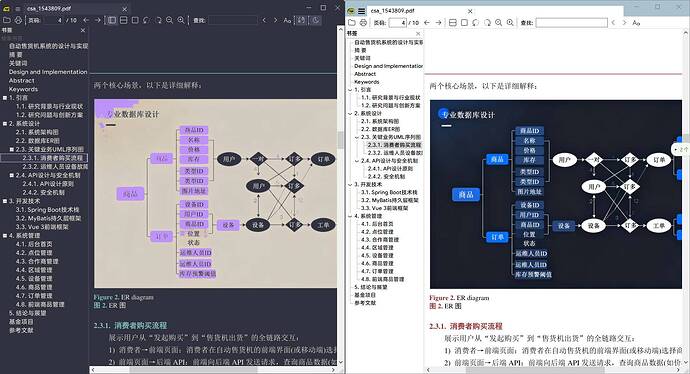
Task: Toggle match case Aa in light window
Action: pyautogui.click(x=636, y=22)
